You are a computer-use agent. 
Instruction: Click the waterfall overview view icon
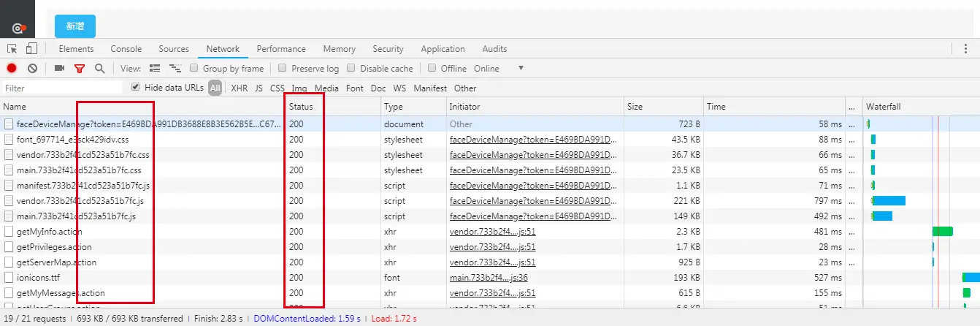[x=175, y=68]
